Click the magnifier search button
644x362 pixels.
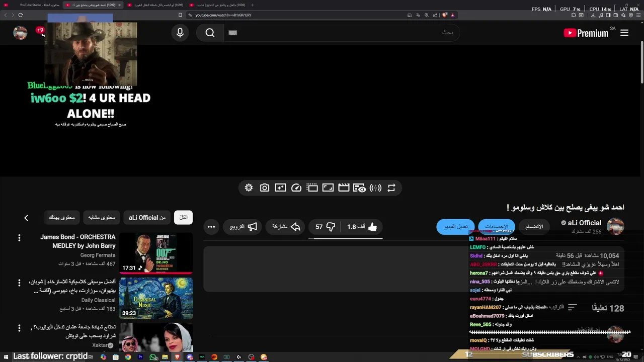pos(210,33)
